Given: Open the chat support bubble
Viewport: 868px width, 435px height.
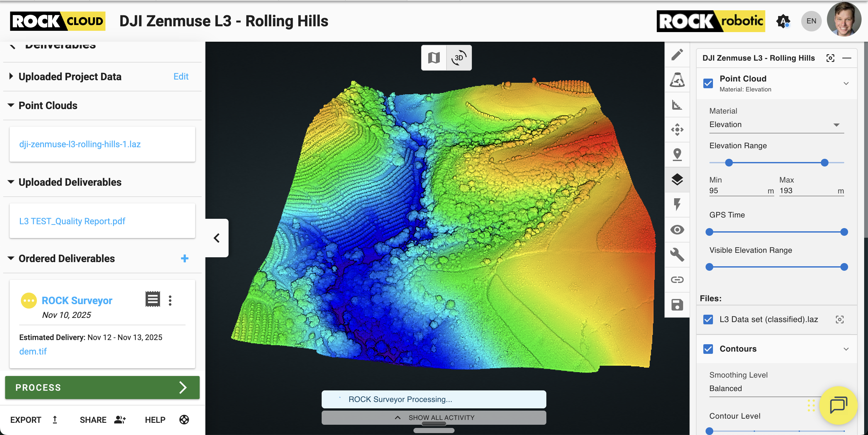Looking at the screenshot, I should click(x=838, y=405).
